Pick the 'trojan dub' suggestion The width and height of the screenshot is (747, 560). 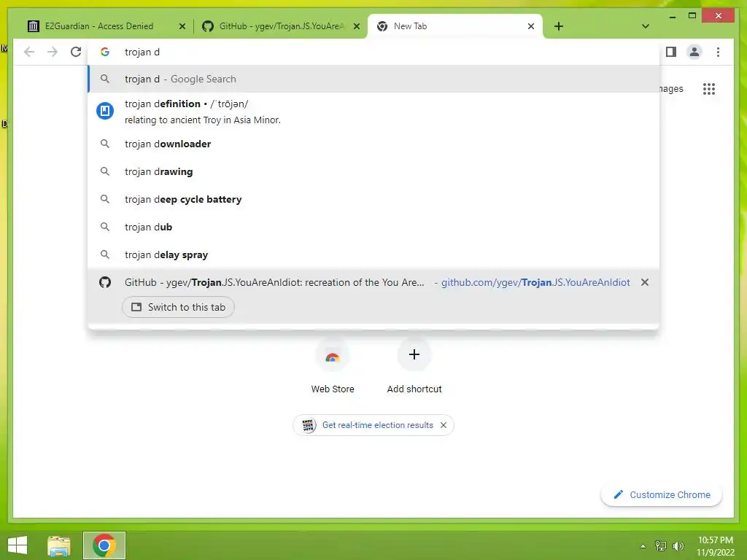tap(374, 227)
